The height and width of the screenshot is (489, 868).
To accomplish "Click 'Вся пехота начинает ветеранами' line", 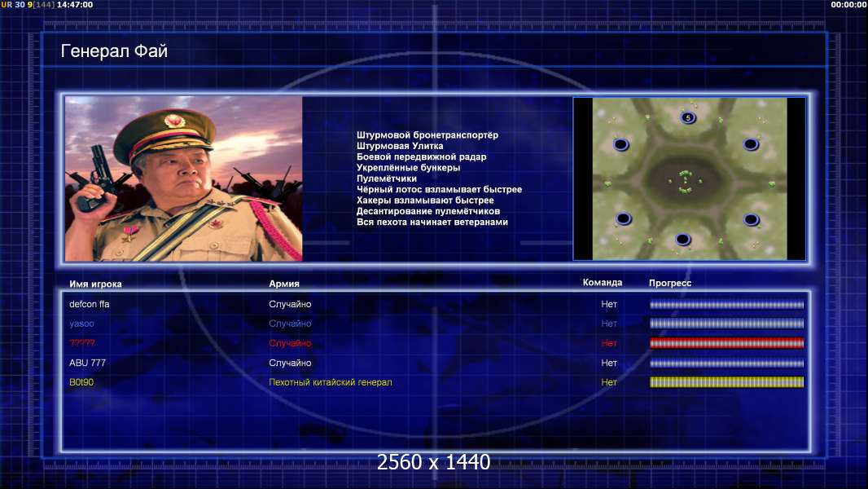I will (x=432, y=222).
